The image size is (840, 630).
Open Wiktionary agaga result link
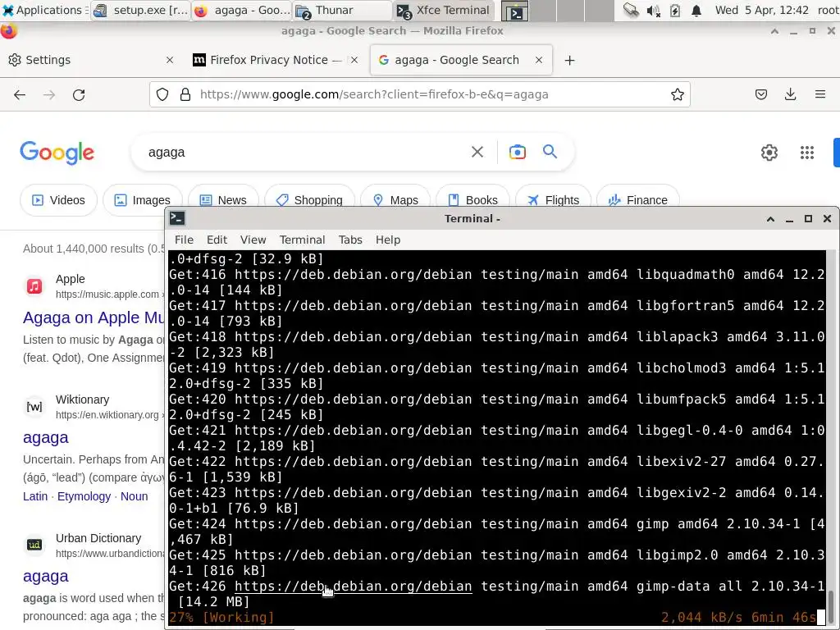click(x=46, y=438)
